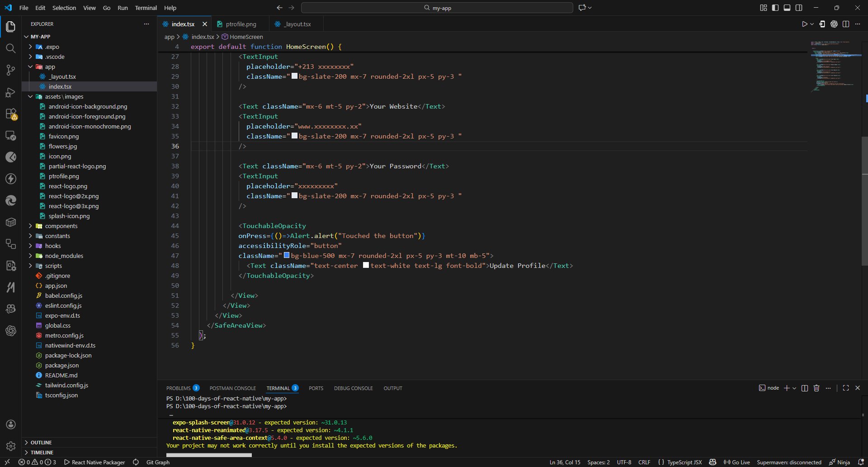868x467 pixels.
Task: Open the Extensions view
Action: click(x=10, y=114)
